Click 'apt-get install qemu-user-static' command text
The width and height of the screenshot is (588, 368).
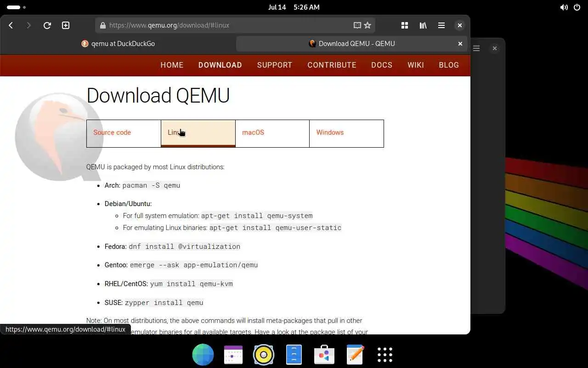click(x=275, y=228)
